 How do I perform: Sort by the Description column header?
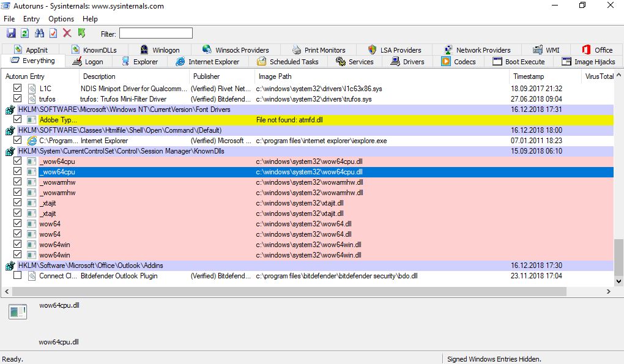tap(134, 76)
